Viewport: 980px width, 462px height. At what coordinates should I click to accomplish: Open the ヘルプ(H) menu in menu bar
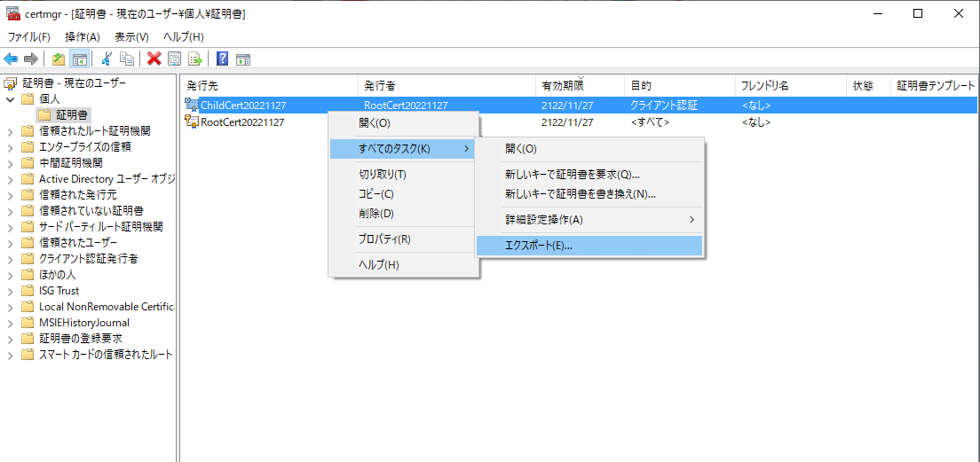(x=183, y=37)
